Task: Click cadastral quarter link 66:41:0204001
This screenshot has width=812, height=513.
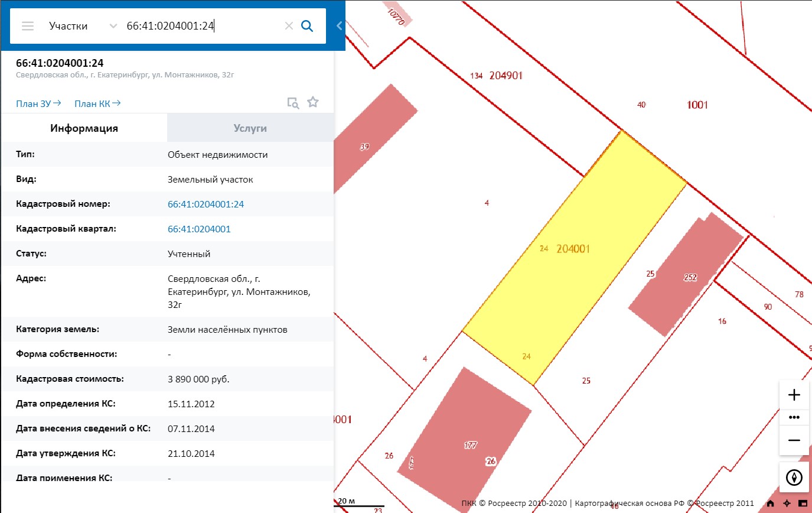Action: tap(199, 229)
